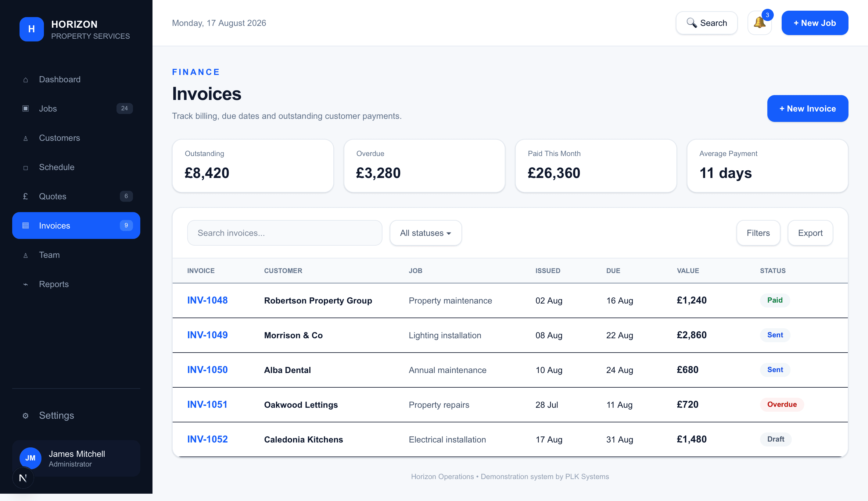The image size is (868, 501).
Task: Click the Sent badge for Morrison & Co
Action: click(x=775, y=335)
